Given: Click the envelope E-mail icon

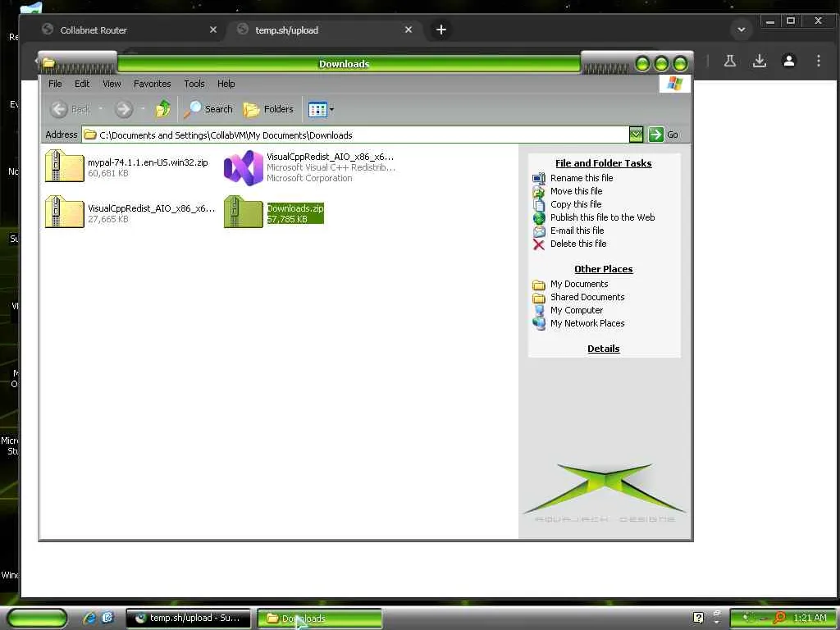Looking at the screenshot, I should tap(539, 231).
